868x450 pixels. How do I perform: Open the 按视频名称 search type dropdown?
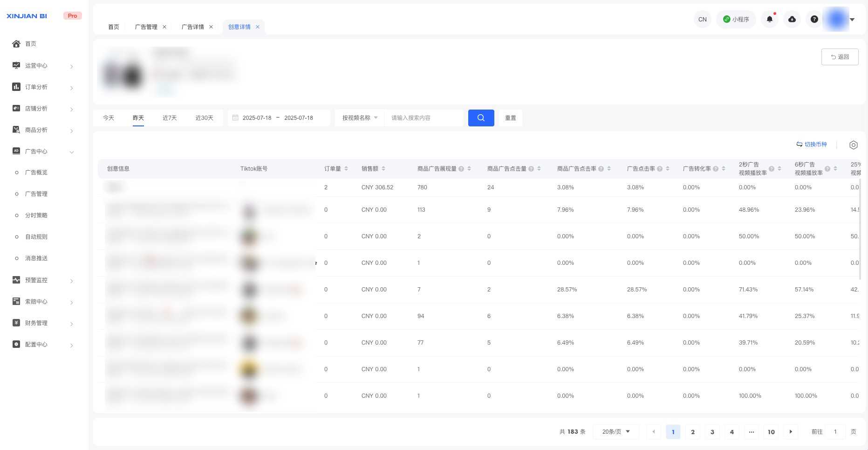(x=360, y=118)
